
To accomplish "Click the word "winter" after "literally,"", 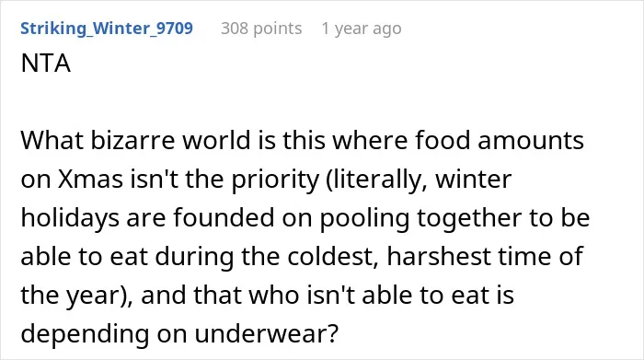I will tap(473, 180).
